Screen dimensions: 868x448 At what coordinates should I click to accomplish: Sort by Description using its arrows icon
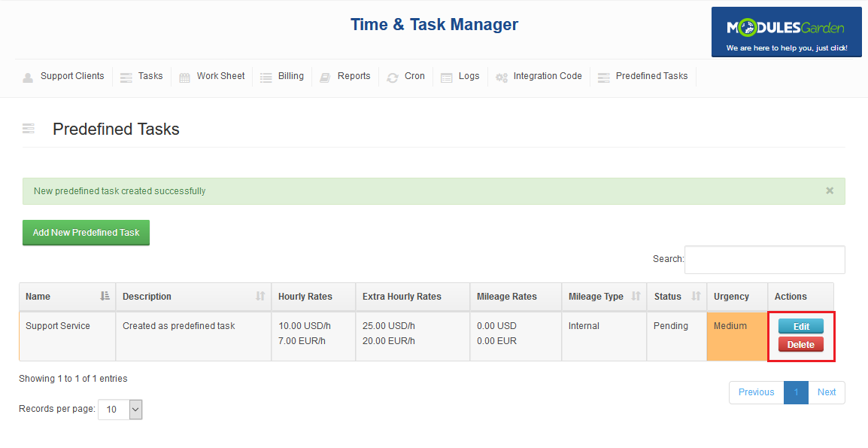[x=260, y=296]
